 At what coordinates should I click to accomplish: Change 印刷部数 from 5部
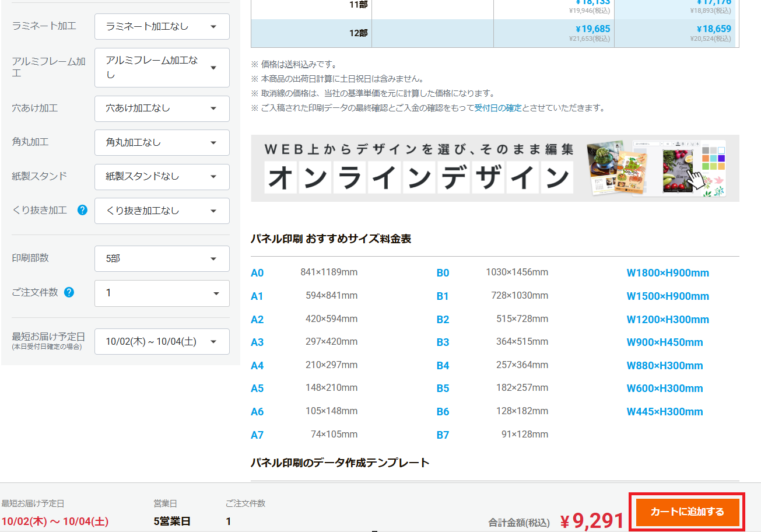point(162,258)
